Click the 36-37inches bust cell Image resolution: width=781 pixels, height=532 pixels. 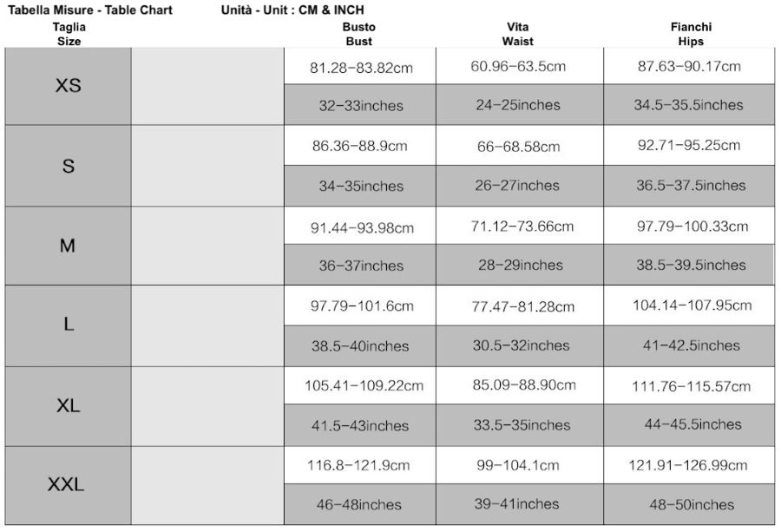360,265
